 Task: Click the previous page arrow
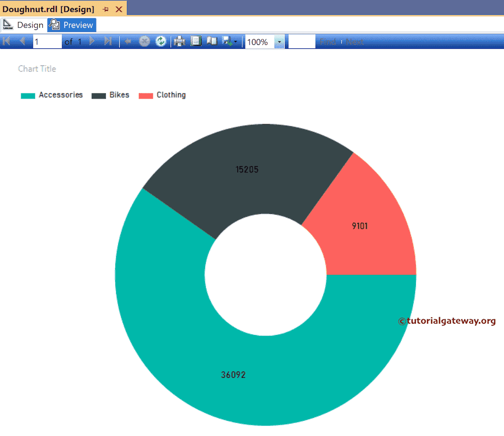pyautogui.click(x=22, y=41)
